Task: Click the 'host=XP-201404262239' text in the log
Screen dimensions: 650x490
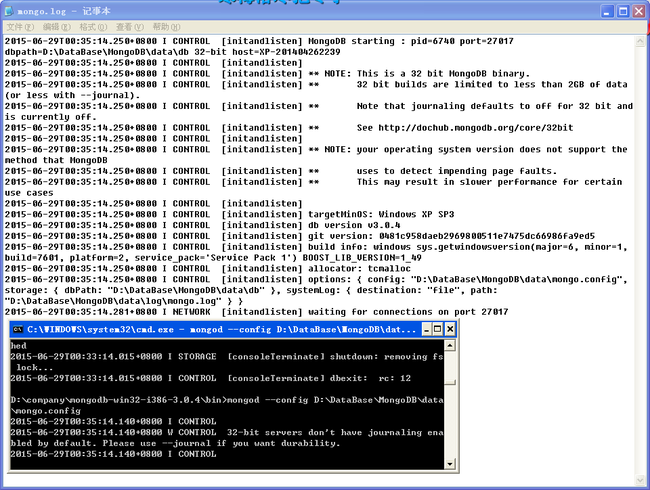Action: click(286, 52)
